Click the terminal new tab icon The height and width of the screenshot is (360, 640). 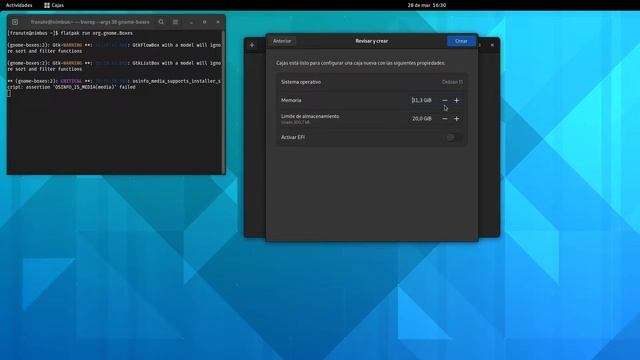15,22
